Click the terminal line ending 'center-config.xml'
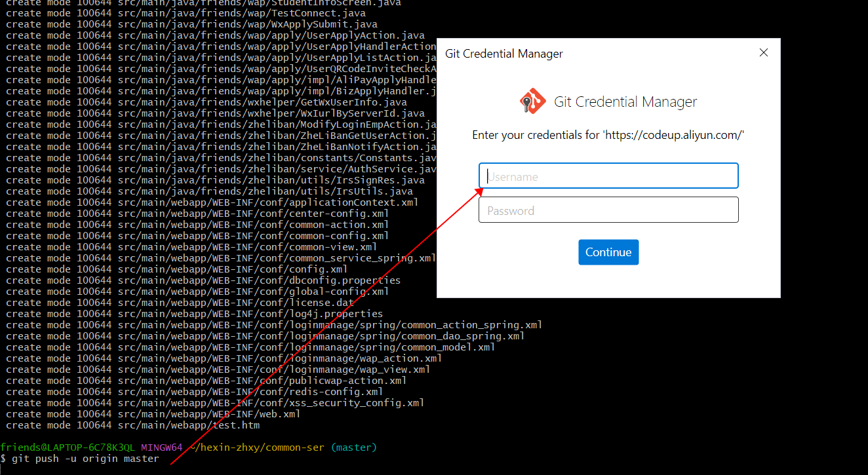868x475 pixels. [x=197, y=214]
